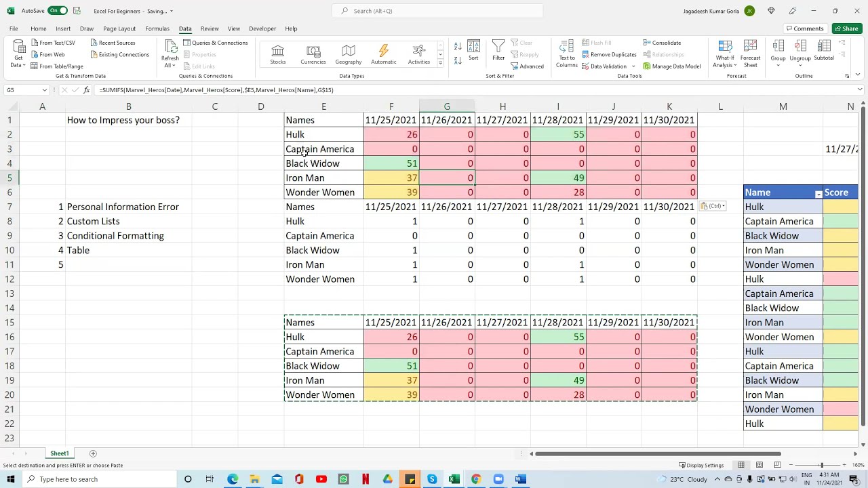Click the Search (Alt+Q) box
Image resolution: width=868 pixels, height=488 pixels.
[437, 11]
